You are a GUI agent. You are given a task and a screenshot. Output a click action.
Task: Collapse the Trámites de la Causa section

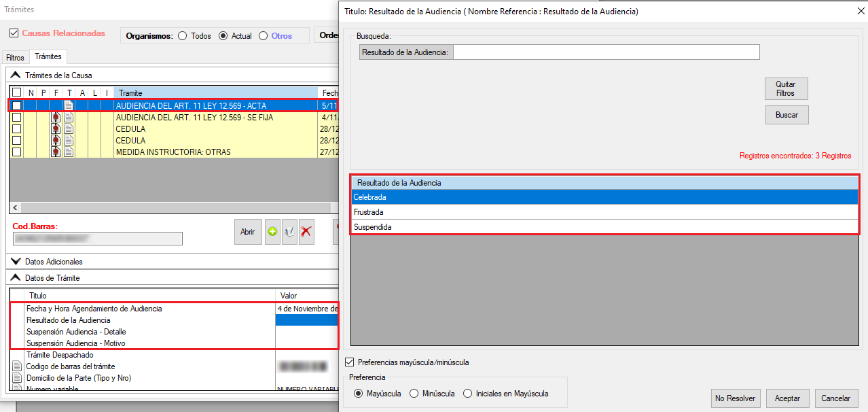point(16,75)
